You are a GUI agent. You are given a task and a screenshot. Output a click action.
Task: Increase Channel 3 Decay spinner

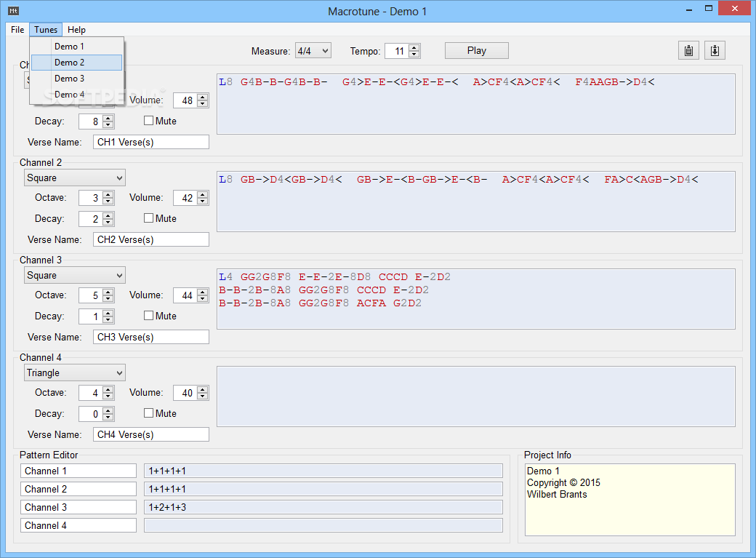[x=108, y=314]
